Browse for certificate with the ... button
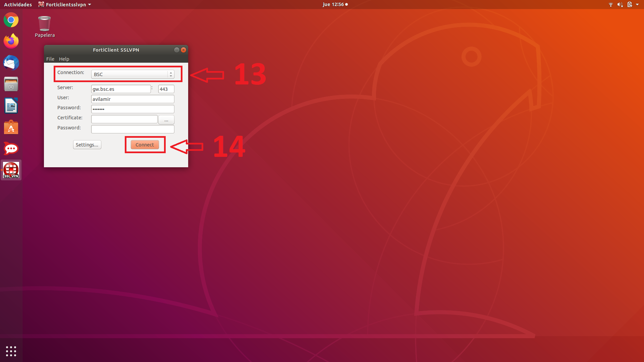Image resolution: width=644 pixels, height=362 pixels. pyautogui.click(x=166, y=120)
